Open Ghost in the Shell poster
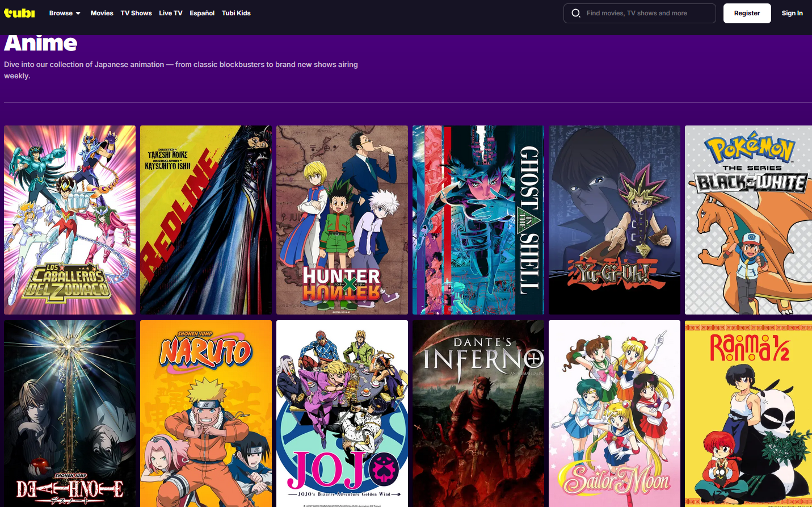The image size is (812, 507). tap(478, 220)
